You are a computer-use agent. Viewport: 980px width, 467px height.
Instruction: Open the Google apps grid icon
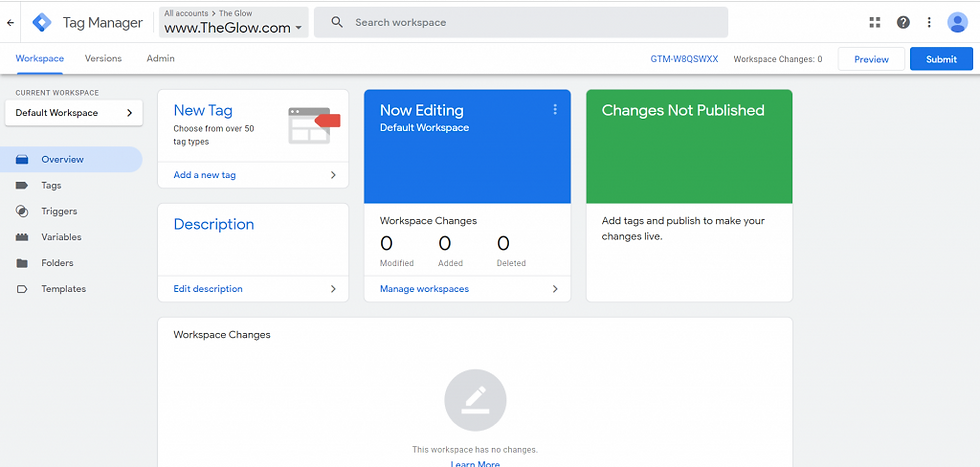point(874,23)
